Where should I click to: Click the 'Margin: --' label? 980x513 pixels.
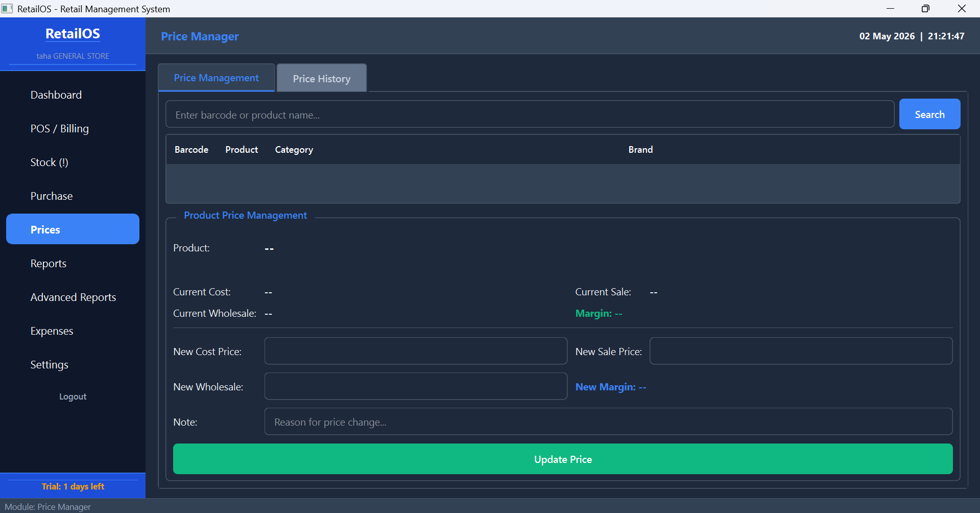[x=599, y=313]
